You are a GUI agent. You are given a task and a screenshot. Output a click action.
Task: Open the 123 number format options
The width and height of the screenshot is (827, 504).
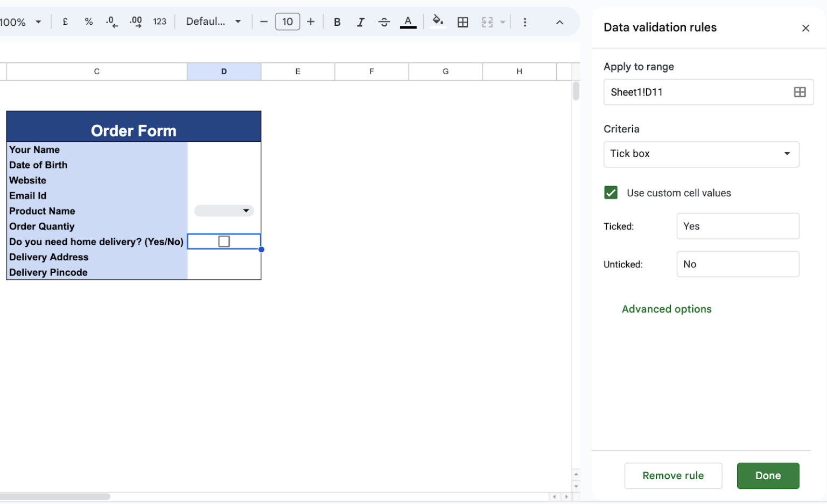pyautogui.click(x=159, y=22)
